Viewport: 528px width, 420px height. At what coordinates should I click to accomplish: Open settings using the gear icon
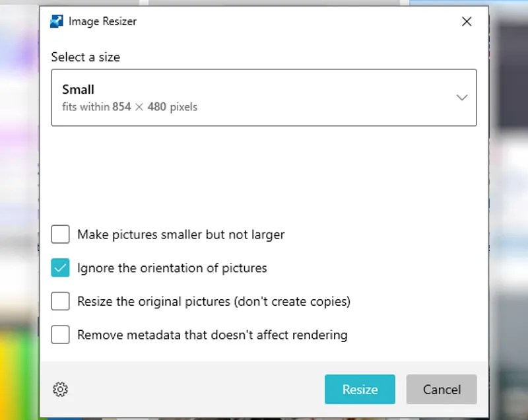(x=60, y=390)
